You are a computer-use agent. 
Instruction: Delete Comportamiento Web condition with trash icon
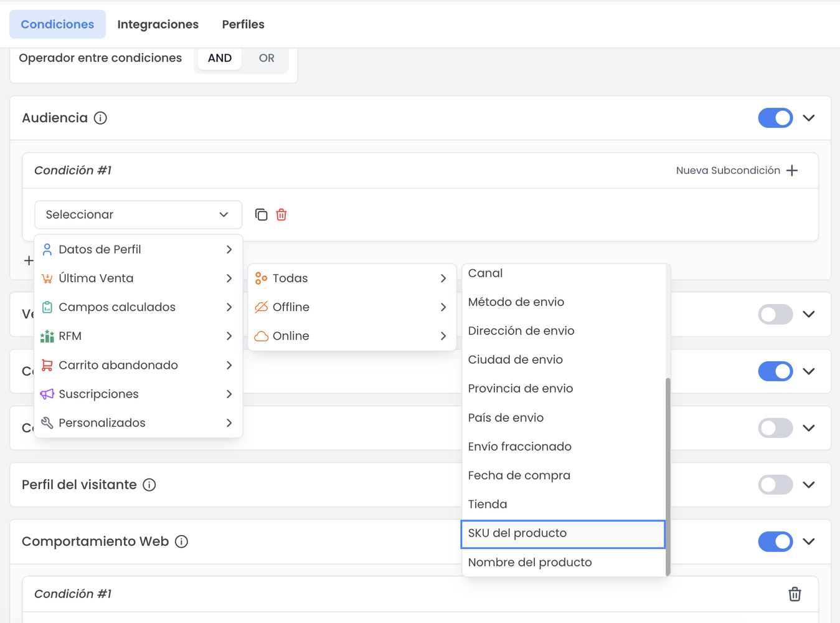click(x=795, y=594)
